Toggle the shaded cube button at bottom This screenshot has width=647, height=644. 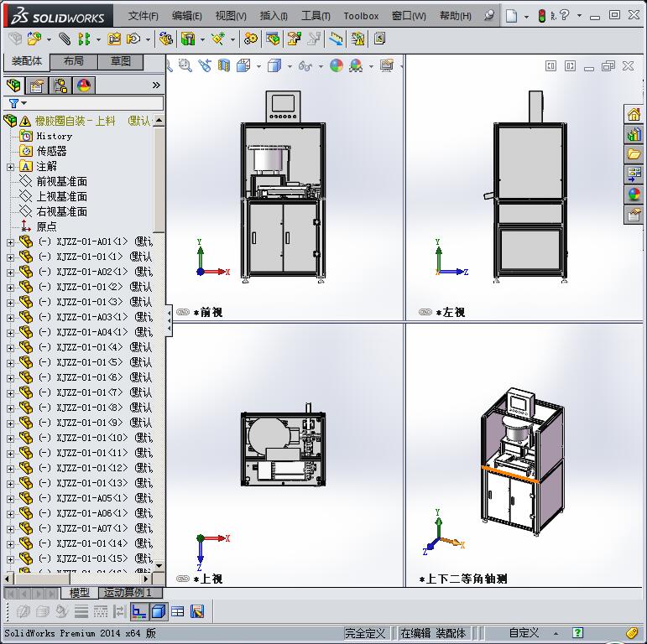(x=158, y=611)
